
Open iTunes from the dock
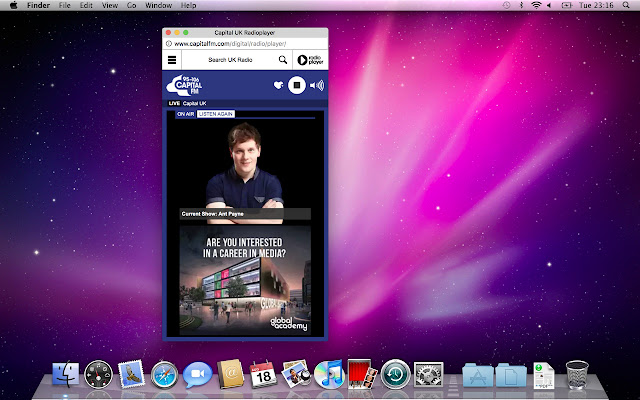327,375
